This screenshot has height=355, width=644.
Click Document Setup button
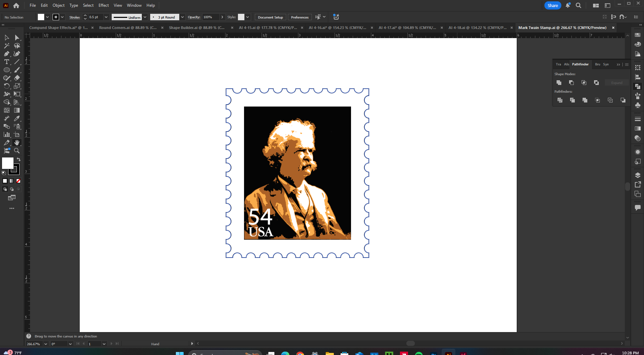(270, 17)
